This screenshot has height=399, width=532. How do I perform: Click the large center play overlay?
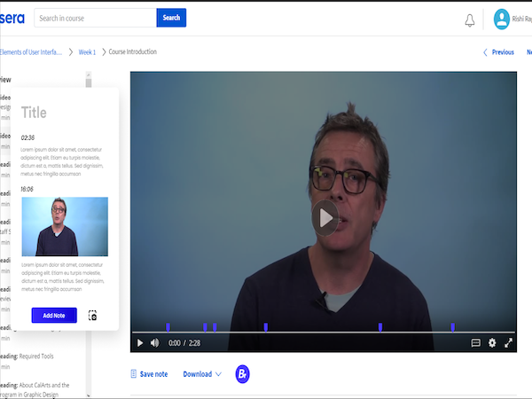click(x=325, y=216)
